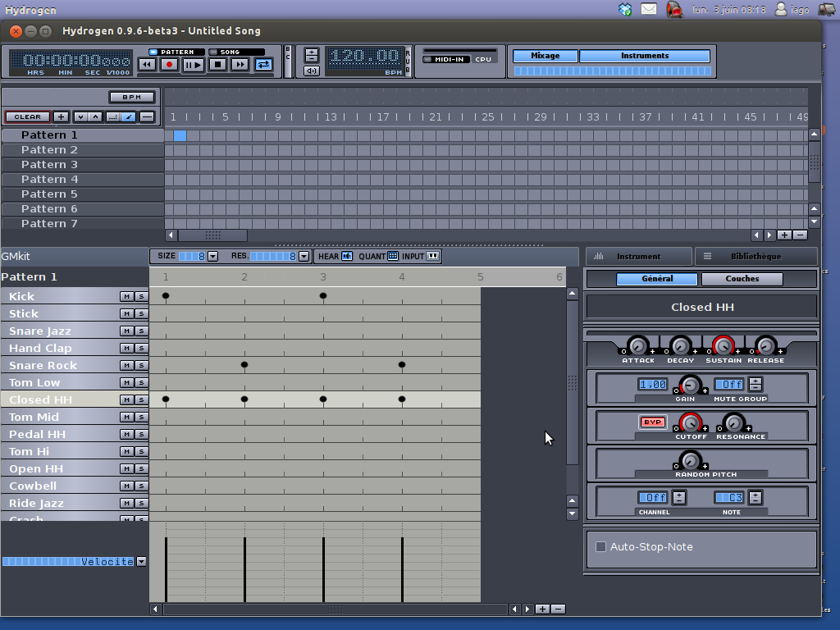Open the Mixage mixer panel
Screen dimensions: 840x630
[x=546, y=56]
